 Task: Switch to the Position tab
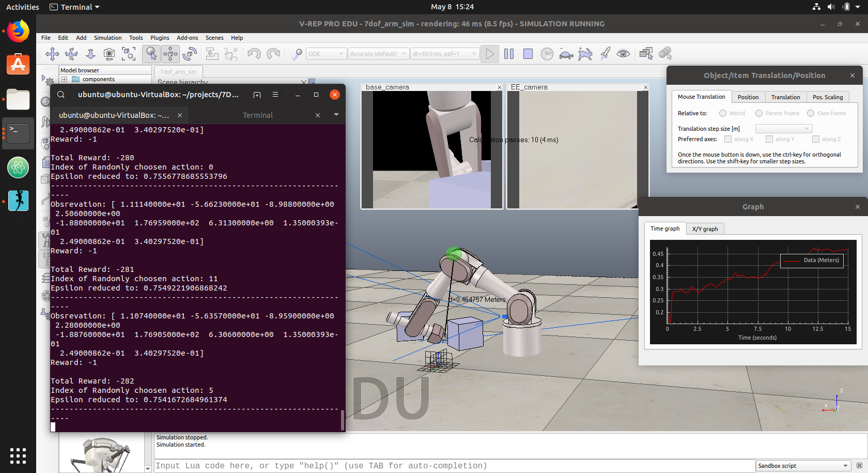tap(748, 97)
